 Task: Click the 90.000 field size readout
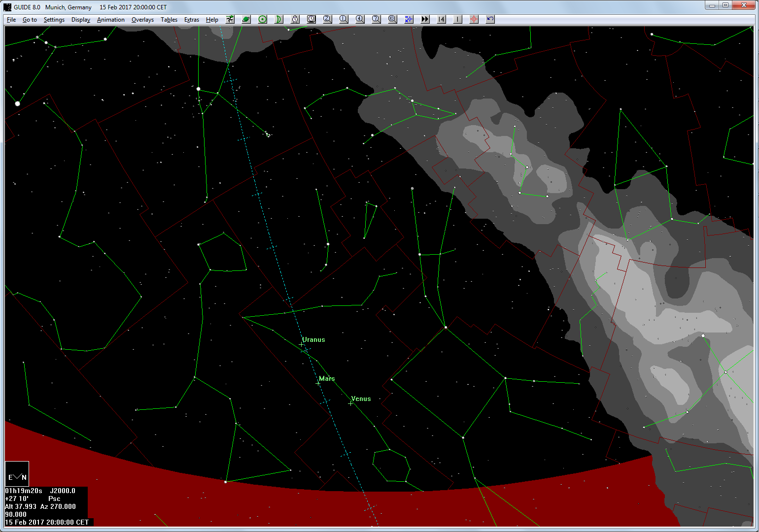tap(16, 514)
